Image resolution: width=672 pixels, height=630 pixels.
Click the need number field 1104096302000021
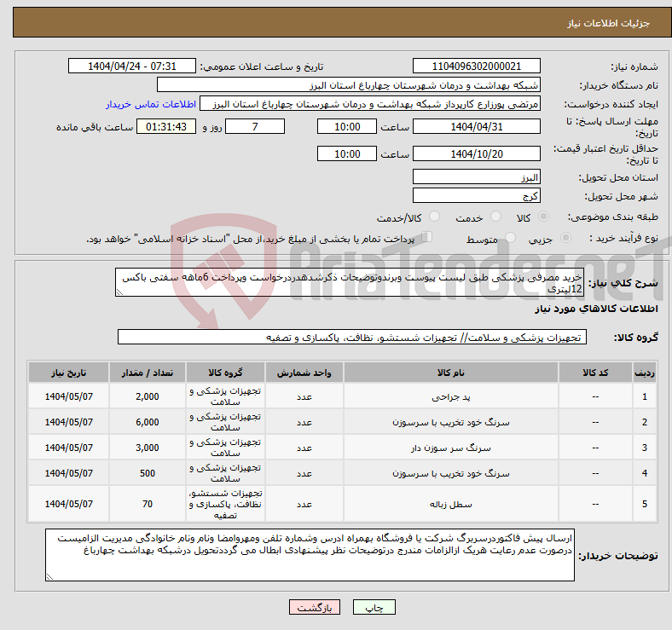[x=477, y=66]
